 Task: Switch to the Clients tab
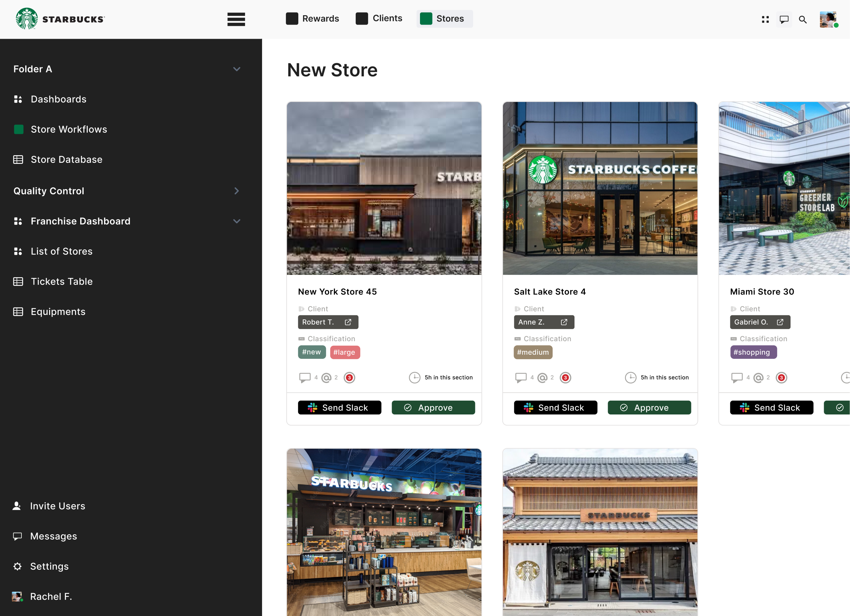pyautogui.click(x=379, y=18)
